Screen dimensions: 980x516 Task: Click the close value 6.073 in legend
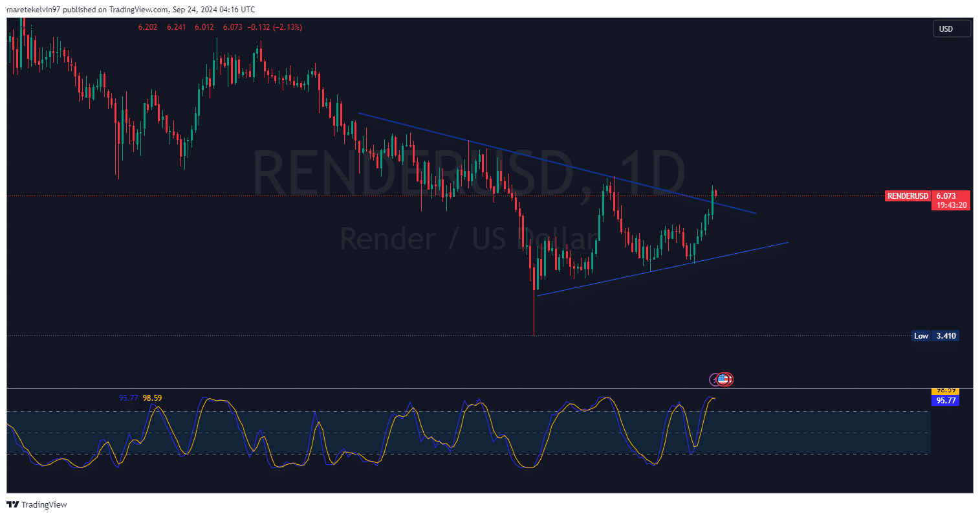click(232, 27)
